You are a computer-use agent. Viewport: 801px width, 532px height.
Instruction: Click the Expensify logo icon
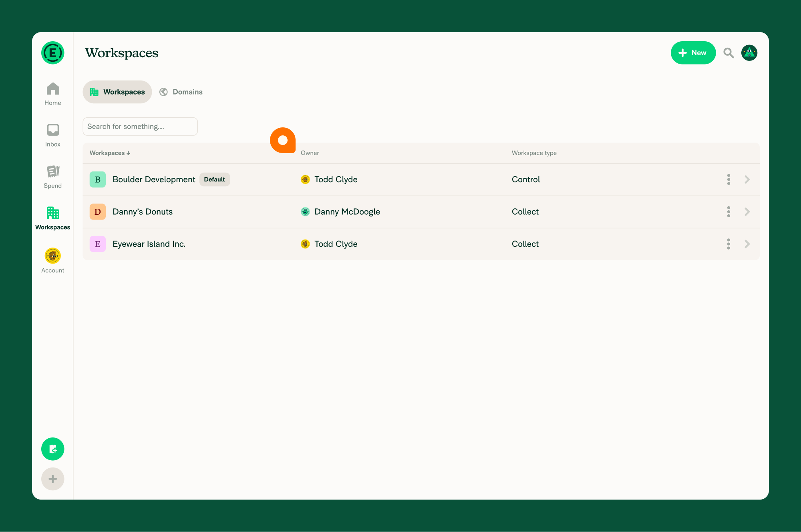pos(52,53)
